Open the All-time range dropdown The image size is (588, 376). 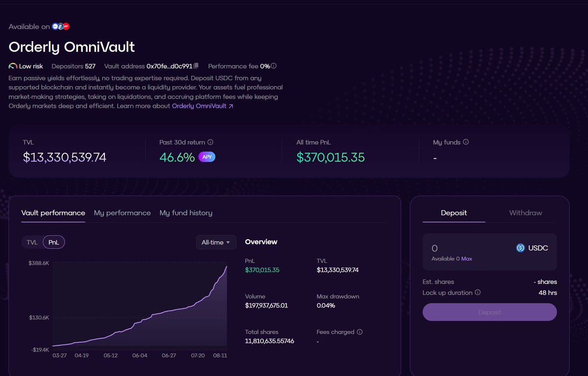[x=216, y=242]
